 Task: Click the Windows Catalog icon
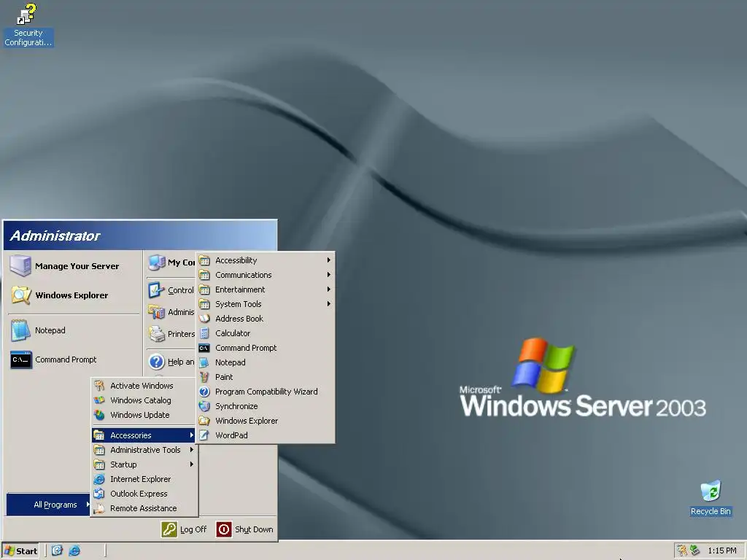point(99,400)
